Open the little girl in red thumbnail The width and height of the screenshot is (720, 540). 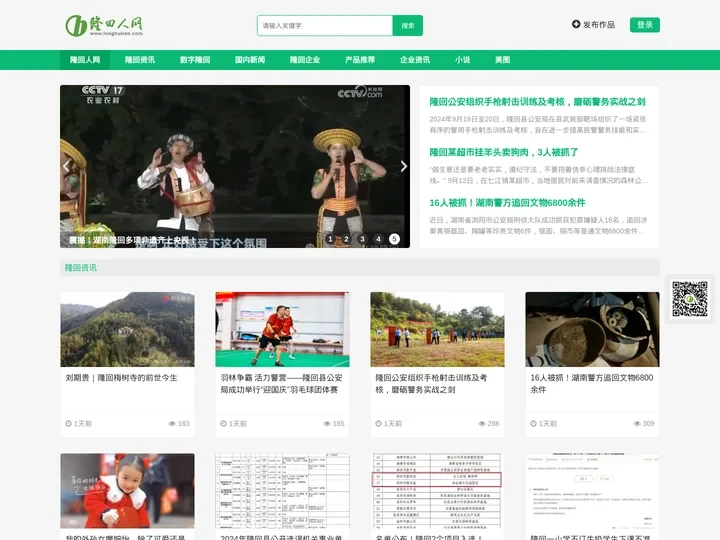click(x=127, y=491)
